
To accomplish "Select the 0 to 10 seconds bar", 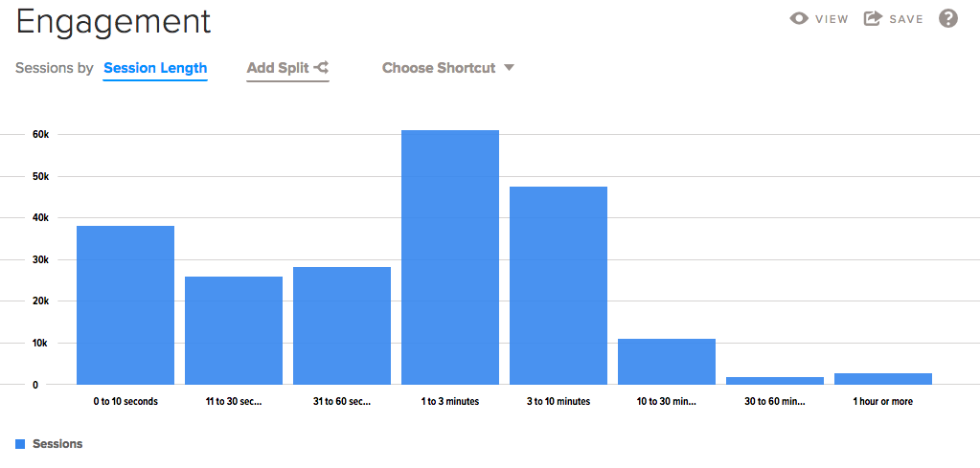I will click(125, 305).
